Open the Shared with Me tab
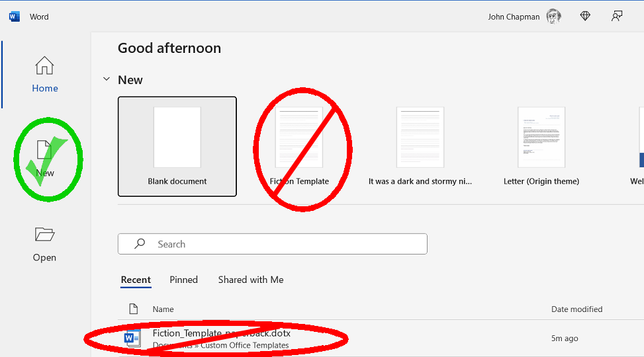 pos(251,280)
